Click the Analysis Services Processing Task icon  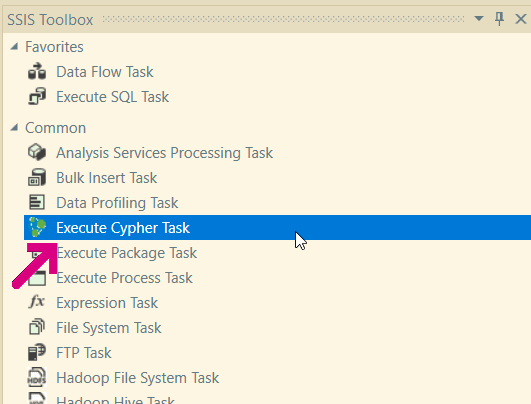pyautogui.click(x=37, y=152)
